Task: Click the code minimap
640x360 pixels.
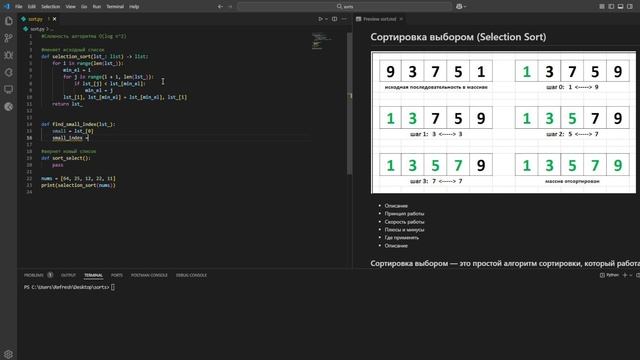Action: 322,41
